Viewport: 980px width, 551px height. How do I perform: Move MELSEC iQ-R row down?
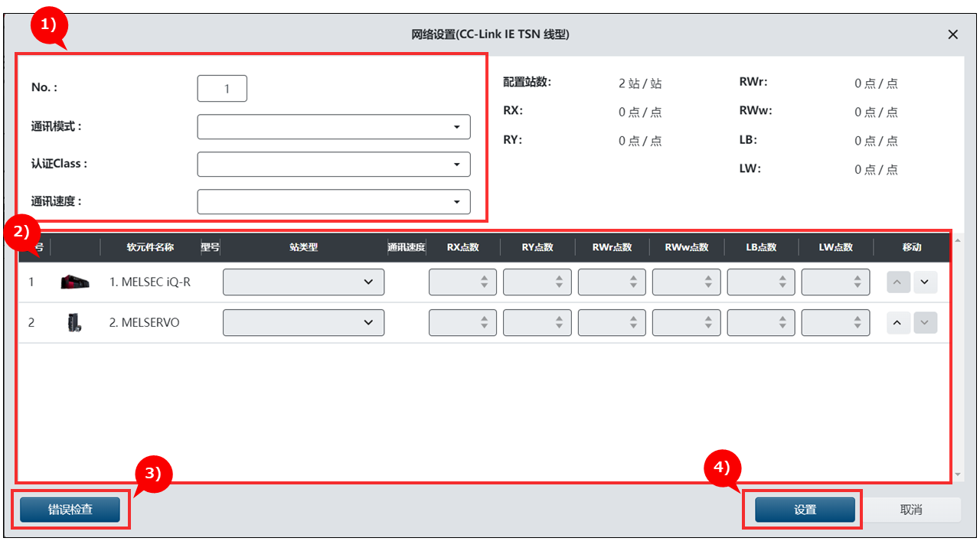tap(925, 282)
